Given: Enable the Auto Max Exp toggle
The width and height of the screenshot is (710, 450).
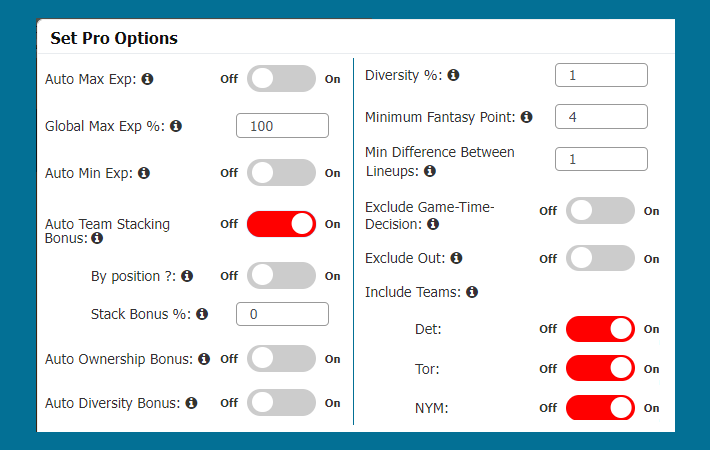Looking at the screenshot, I should (x=281, y=79).
